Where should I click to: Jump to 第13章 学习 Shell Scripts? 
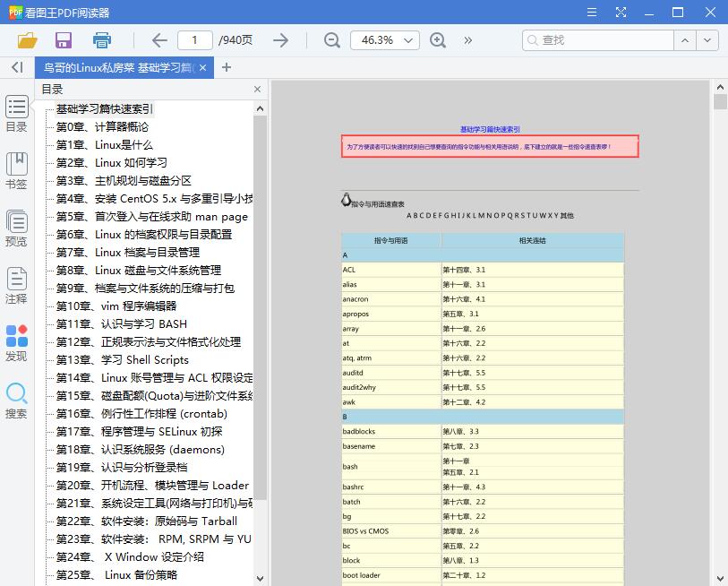(122, 360)
